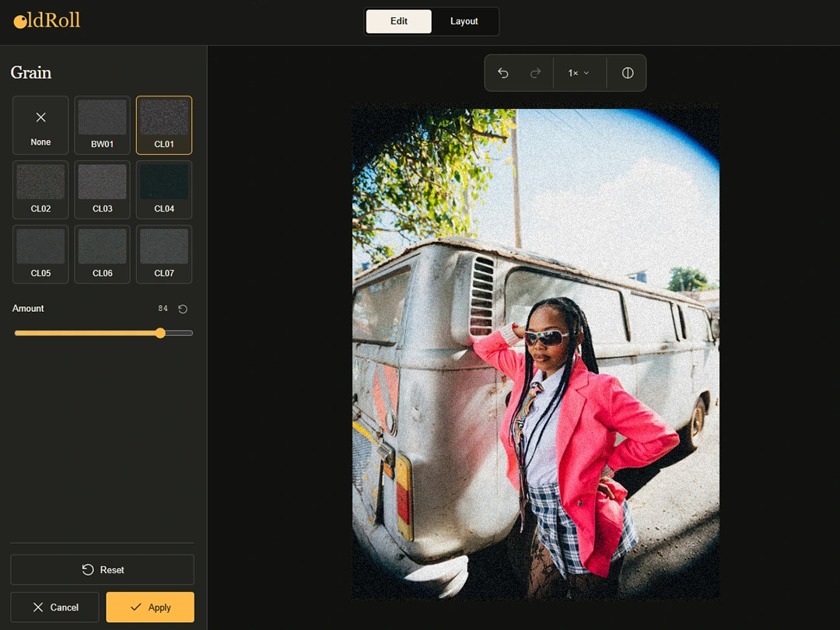Open the 1× zoom dropdown
Image resolution: width=840 pixels, height=630 pixels.
pyautogui.click(x=579, y=73)
